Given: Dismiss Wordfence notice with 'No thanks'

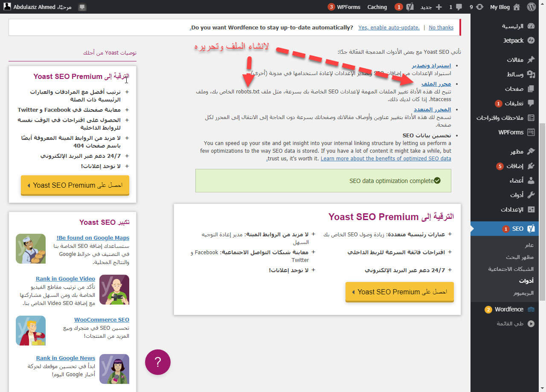Looking at the screenshot, I should pyautogui.click(x=441, y=28).
